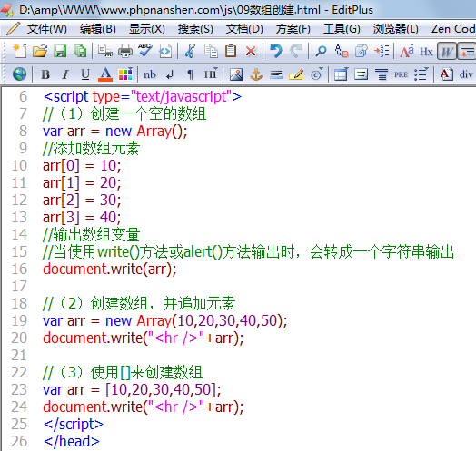
Task: Click line number 16 in gutter
Action: click(x=19, y=269)
